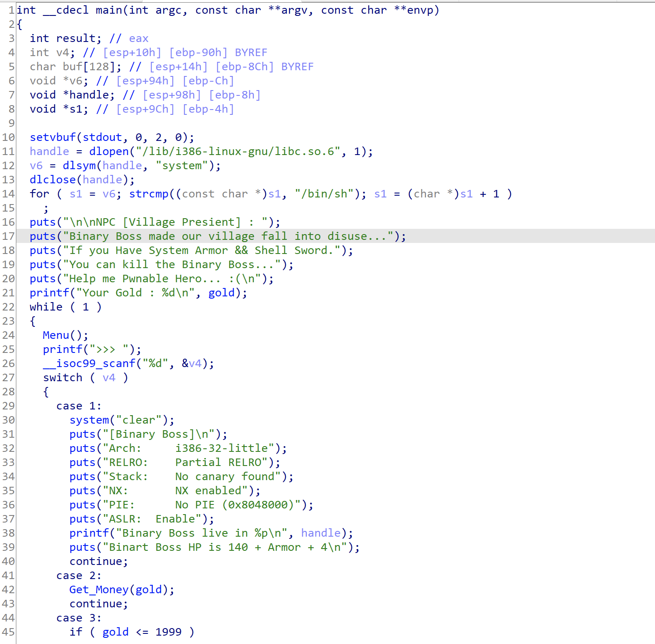Select the __isoc99_scanf call
The image size is (655, 644).
coord(89,363)
